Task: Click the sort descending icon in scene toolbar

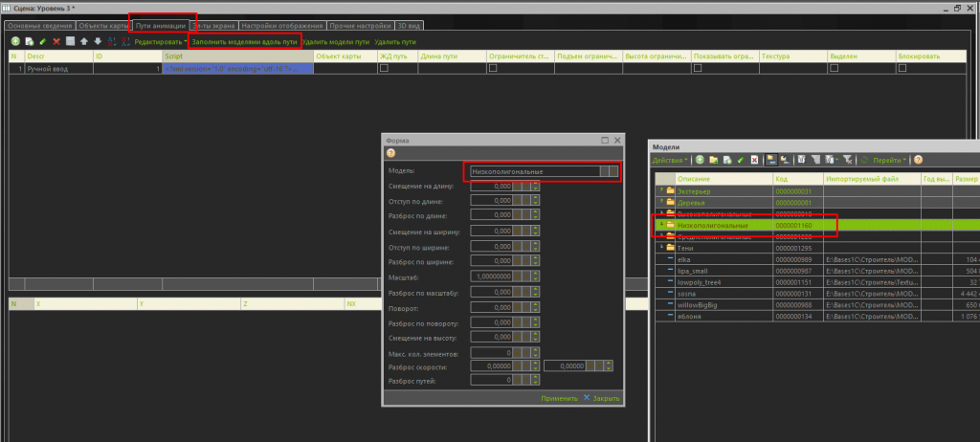Action: [125, 41]
